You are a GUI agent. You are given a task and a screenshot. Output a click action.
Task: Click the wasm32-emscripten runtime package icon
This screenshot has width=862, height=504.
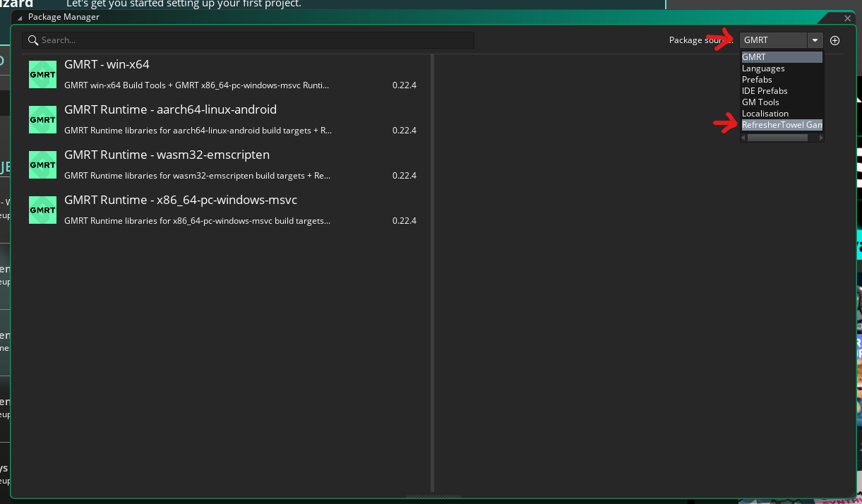pyautogui.click(x=42, y=165)
